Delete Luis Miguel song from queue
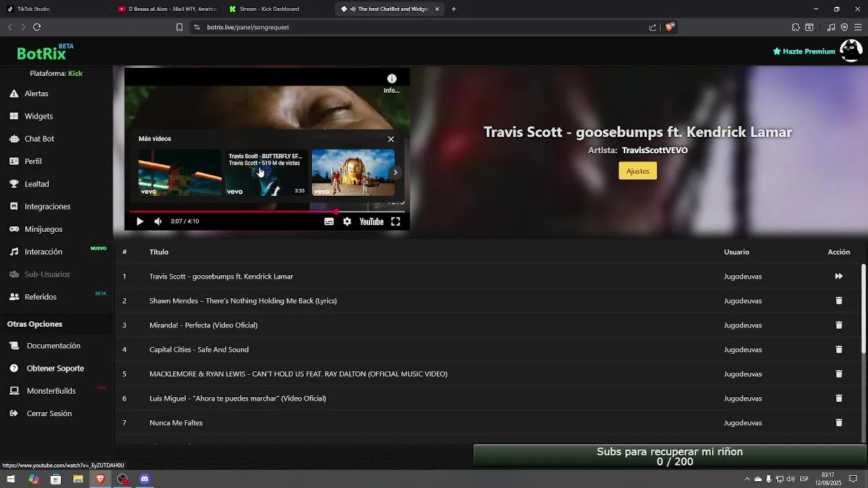Screen dimensions: 868x488 point(839,399)
